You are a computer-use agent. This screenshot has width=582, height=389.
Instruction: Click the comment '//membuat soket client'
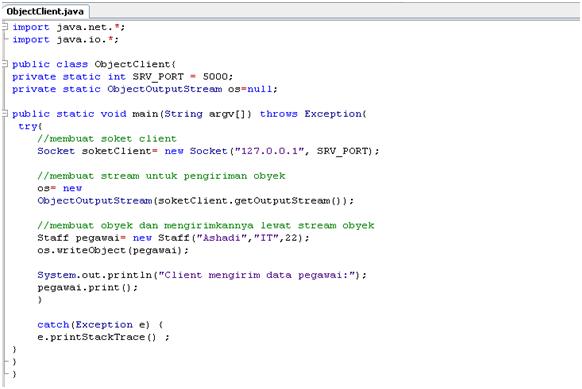107,139
